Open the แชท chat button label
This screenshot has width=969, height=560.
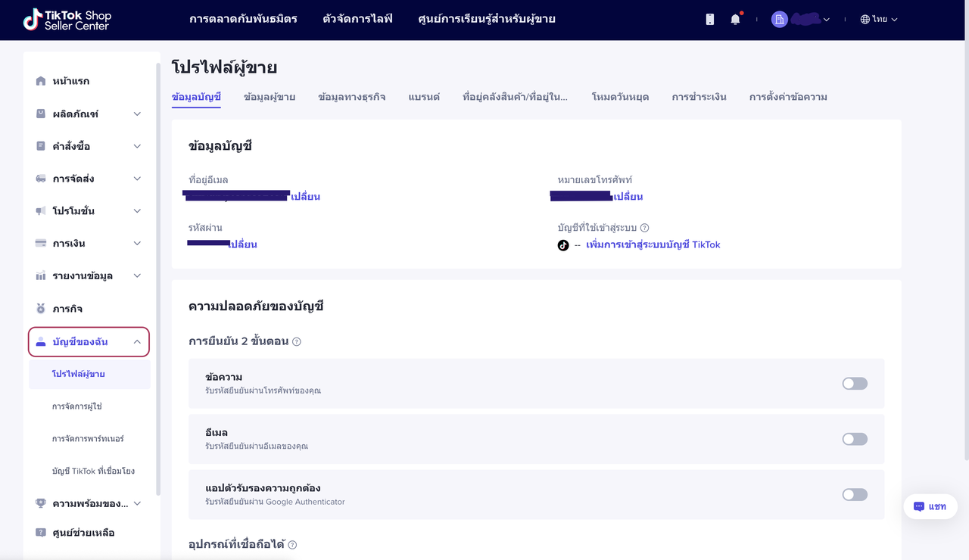click(x=937, y=507)
